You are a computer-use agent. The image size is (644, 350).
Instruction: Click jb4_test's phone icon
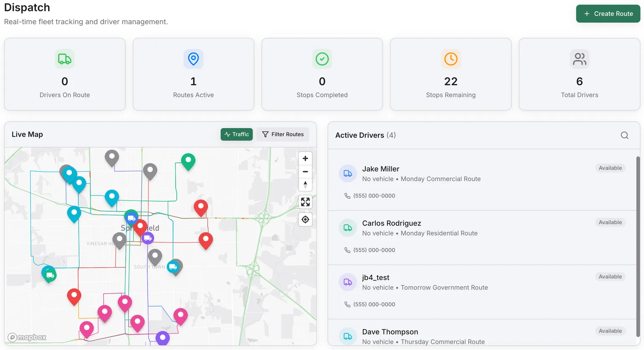[347, 304]
